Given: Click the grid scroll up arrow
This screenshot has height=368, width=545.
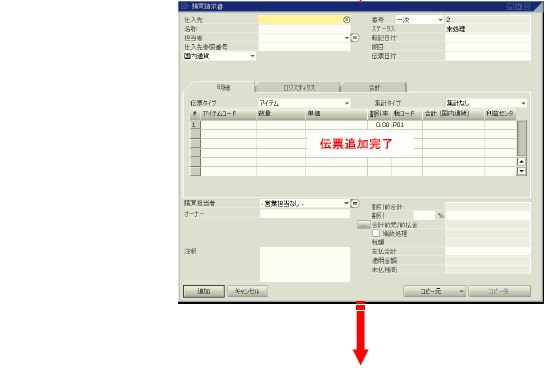Looking at the screenshot, I should click(x=521, y=162).
